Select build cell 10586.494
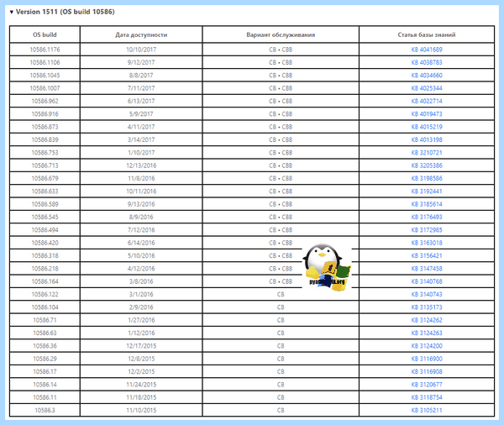 [x=45, y=230]
